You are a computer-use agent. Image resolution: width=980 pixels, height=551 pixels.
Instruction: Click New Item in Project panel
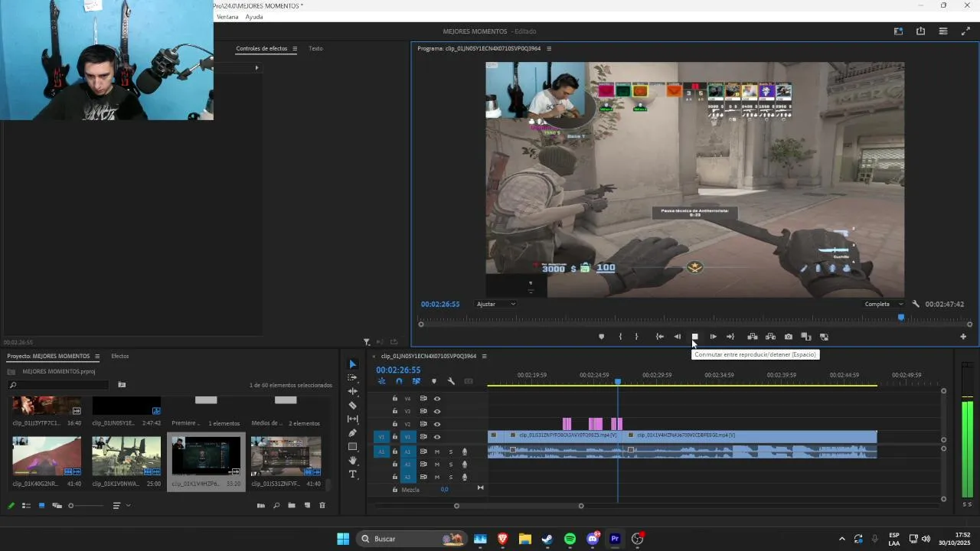pyautogui.click(x=308, y=505)
